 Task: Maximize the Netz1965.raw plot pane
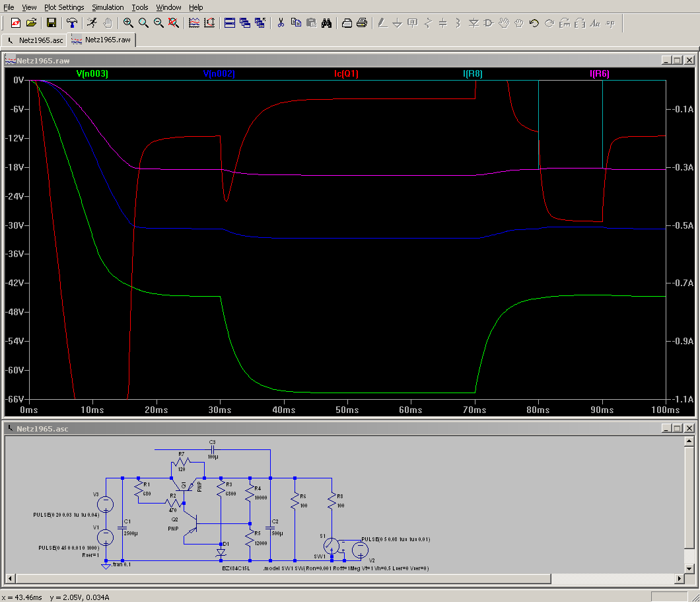(678, 60)
